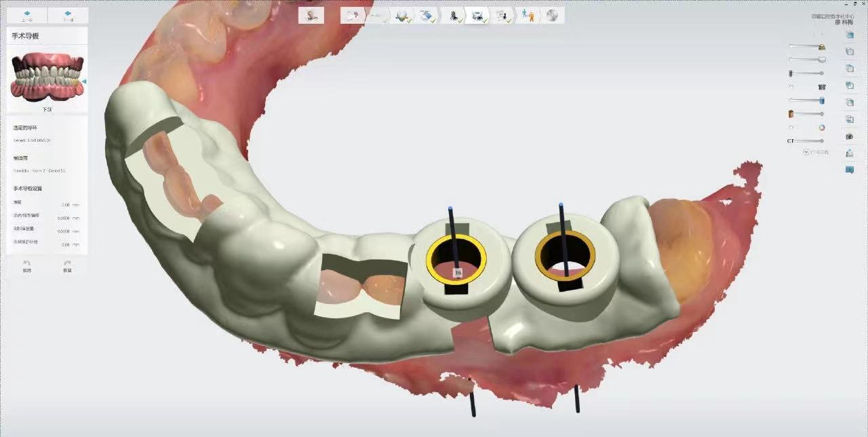868x437 pixels.
Task: Expand the CT options chevron
Action: pos(806,152)
